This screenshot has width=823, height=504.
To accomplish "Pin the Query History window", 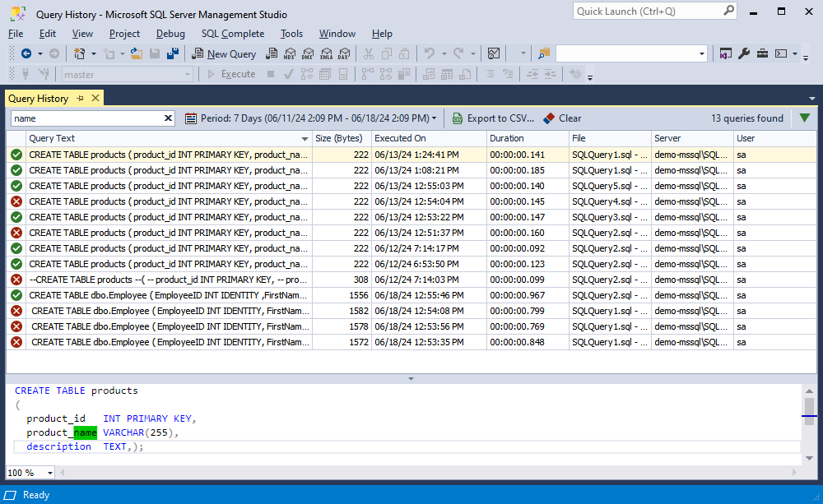I will point(81,99).
